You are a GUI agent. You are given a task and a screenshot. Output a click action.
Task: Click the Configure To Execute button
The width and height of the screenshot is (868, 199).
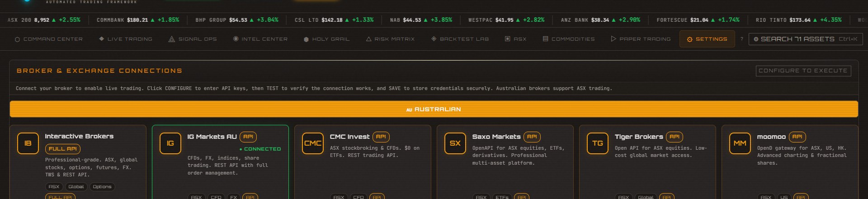(803, 71)
